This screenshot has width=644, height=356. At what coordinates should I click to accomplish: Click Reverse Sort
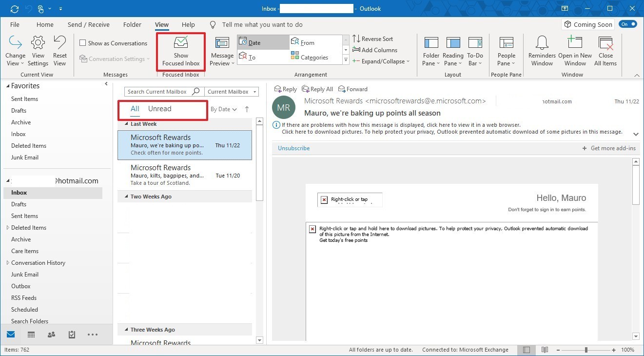tap(372, 39)
